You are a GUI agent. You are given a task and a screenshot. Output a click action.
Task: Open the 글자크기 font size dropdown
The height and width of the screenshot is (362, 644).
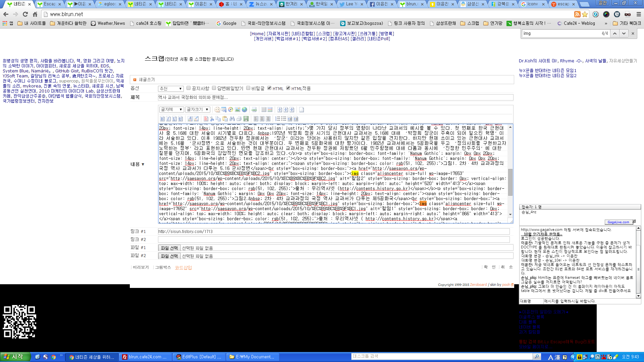(x=198, y=110)
